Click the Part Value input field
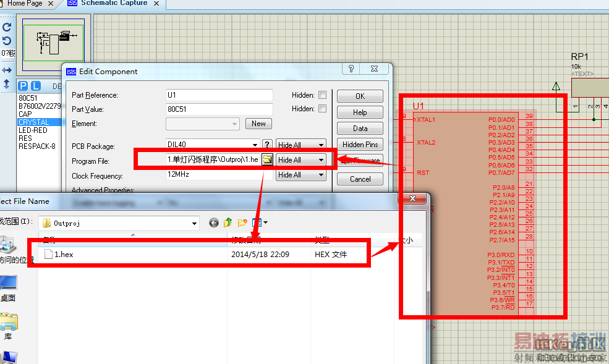The image size is (609, 364). pos(219,109)
